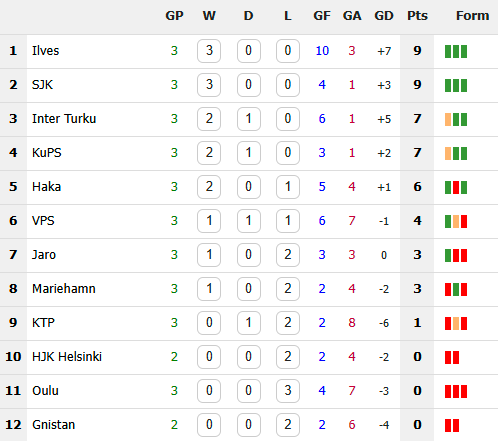
Task: Click HJK Helsinki form indicator bars
Action: (x=452, y=357)
